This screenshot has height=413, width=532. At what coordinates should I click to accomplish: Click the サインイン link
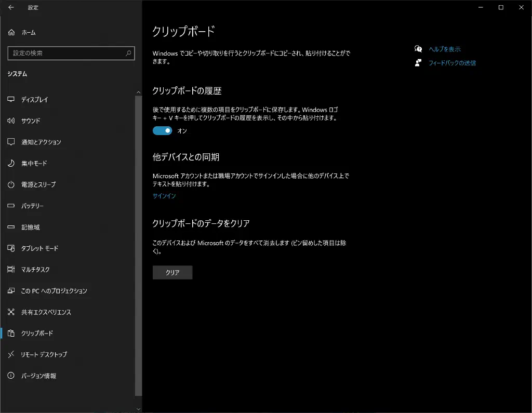point(164,196)
